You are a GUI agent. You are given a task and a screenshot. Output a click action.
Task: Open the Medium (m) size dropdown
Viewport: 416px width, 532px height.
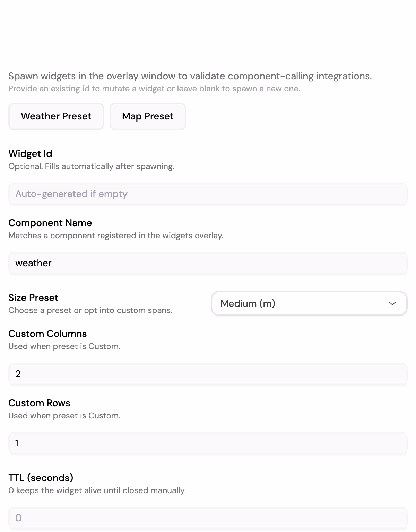point(309,303)
